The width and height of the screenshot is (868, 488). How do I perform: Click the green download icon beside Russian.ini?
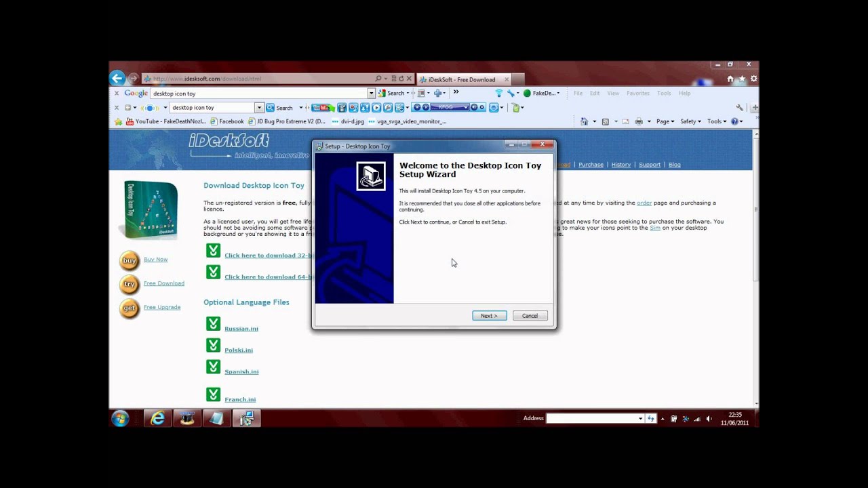click(214, 323)
